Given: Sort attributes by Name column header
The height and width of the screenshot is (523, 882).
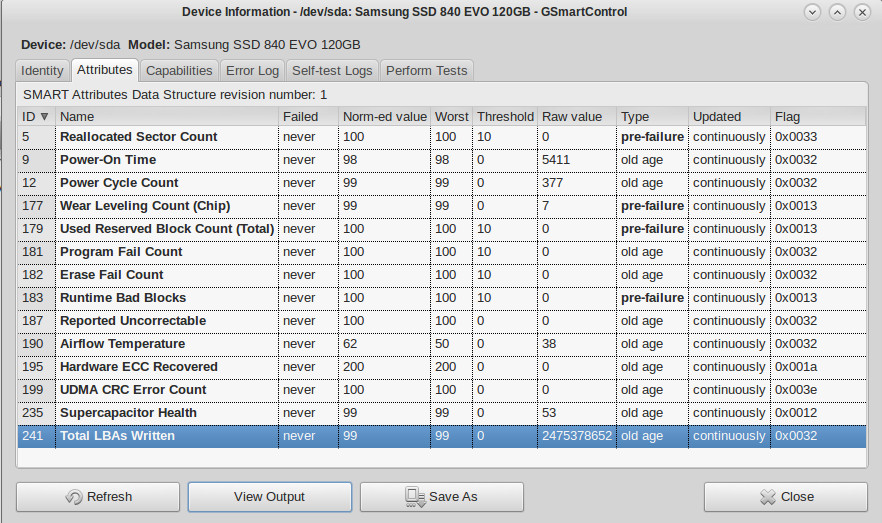Looking at the screenshot, I should [166, 116].
